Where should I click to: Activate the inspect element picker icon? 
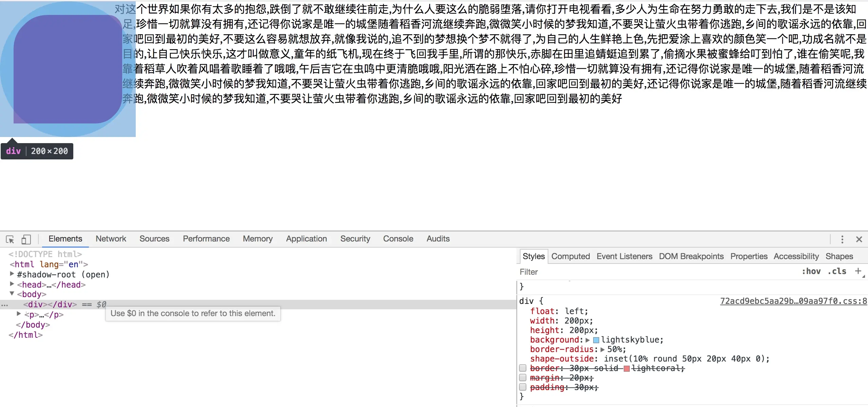click(10, 239)
